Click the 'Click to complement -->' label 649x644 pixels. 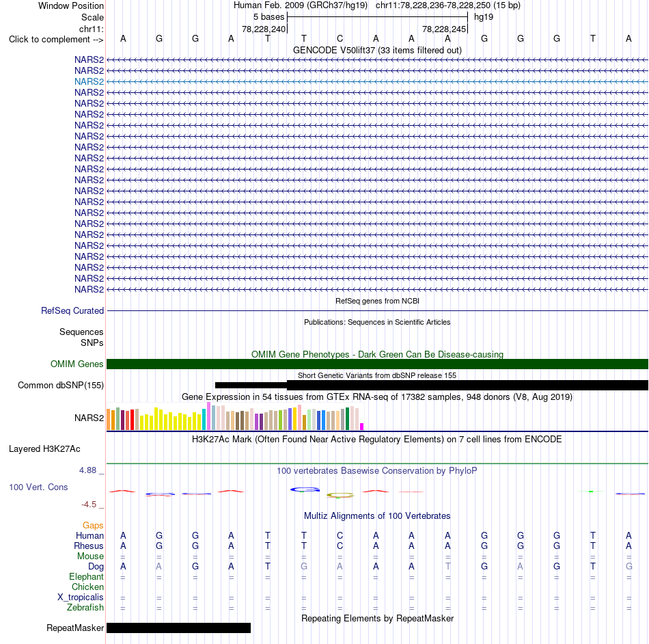56,40
